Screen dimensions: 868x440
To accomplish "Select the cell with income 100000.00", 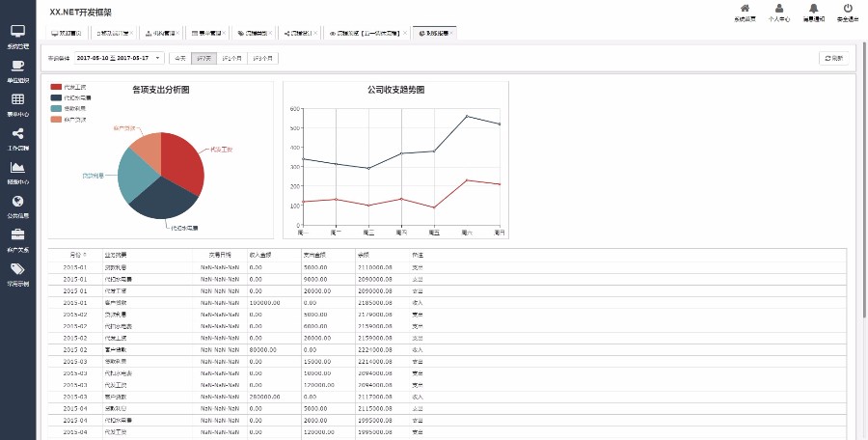I will 275,303.
